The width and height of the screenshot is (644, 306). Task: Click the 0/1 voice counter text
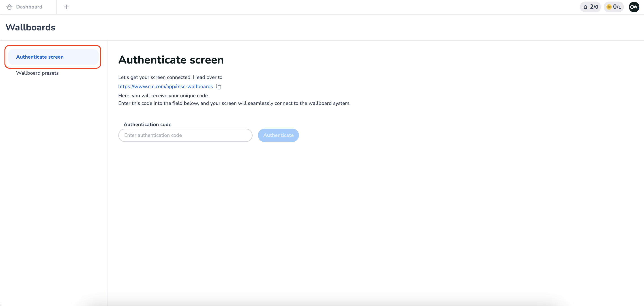click(x=617, y=7)
